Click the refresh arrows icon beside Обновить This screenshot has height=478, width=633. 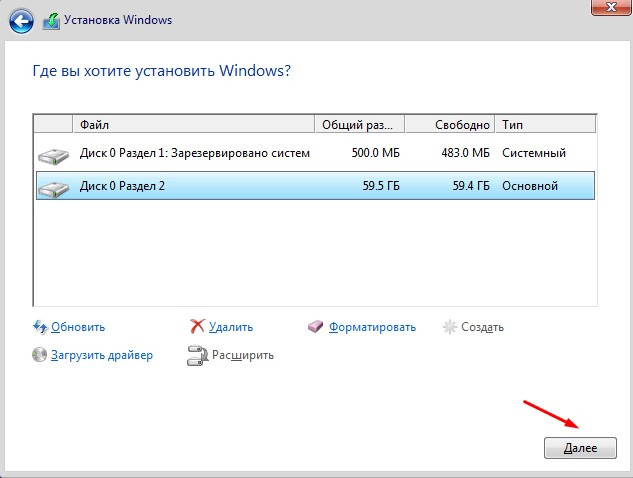coord(40,327)
